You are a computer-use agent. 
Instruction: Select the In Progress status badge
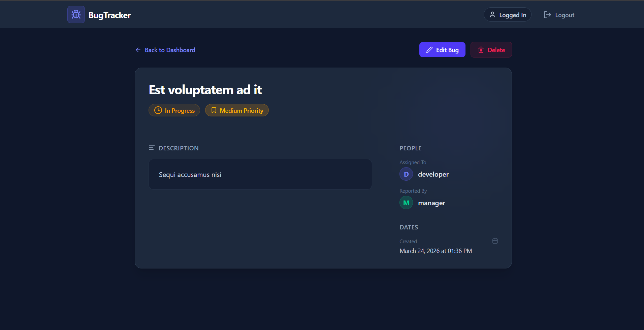[x=174, y=110]
